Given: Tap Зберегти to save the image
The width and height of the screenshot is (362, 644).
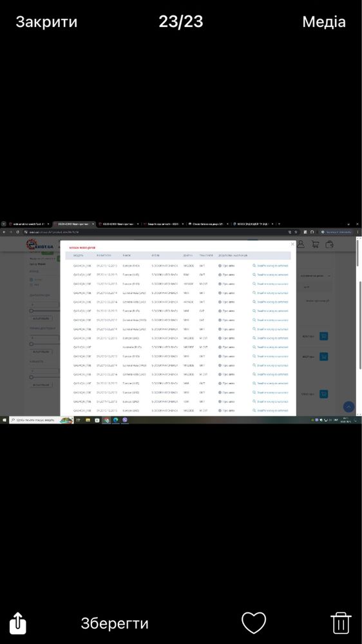Looking at the screenshot, I should coord(115,623).
